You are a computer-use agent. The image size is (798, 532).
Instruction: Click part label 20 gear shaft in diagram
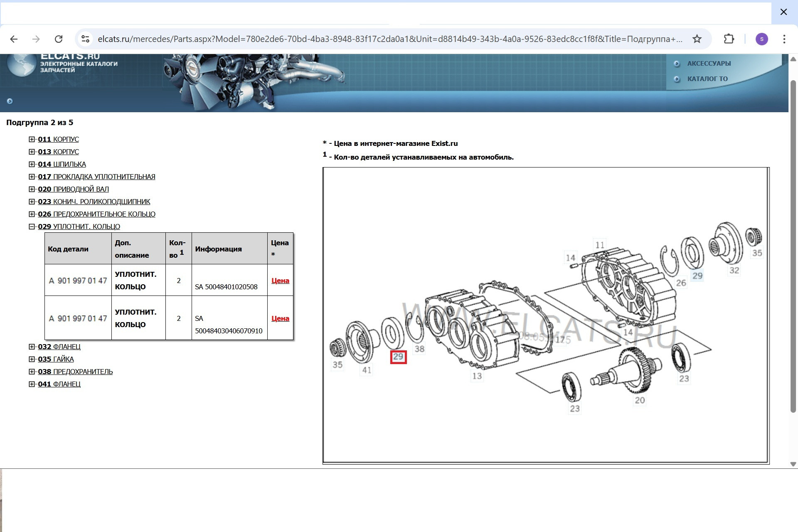tap(640, 400)
